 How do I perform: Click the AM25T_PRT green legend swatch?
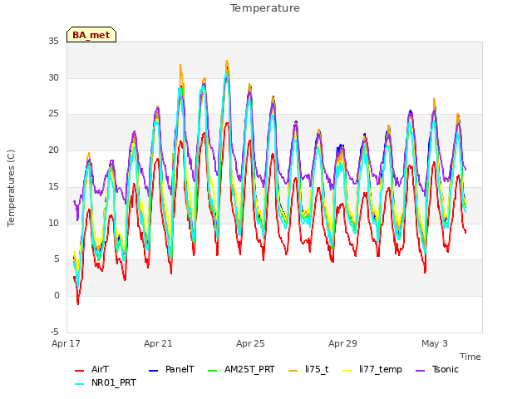coord(212,371)
